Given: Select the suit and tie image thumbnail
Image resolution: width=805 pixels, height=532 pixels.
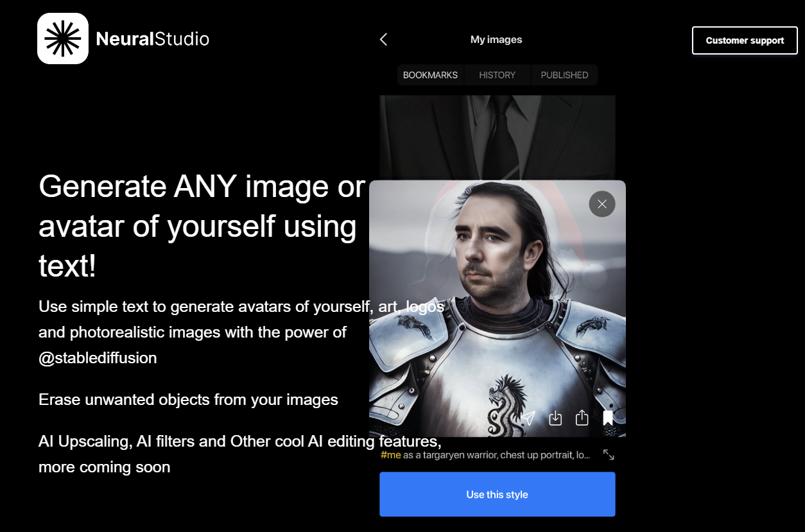Looking at the screenshot, I should point(498,137).
